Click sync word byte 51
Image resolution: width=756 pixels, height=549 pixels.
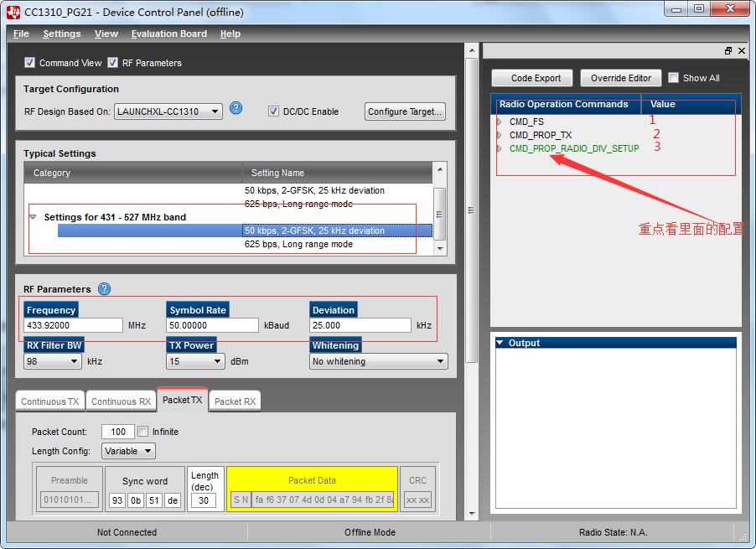pos(154,500)
